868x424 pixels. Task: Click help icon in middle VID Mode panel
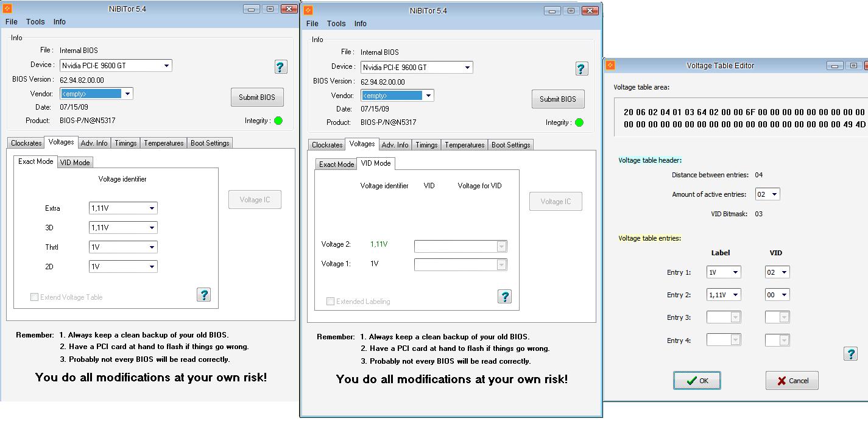[x=504, y=297]
